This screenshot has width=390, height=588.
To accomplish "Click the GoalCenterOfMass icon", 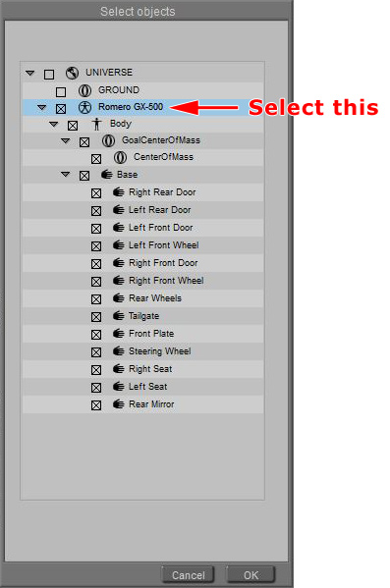I will tap(108, 140).
